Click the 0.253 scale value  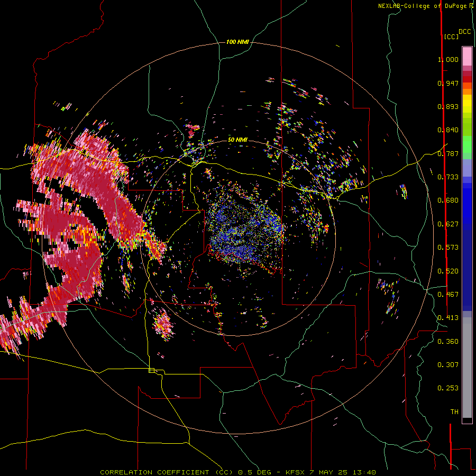[448, 388]
